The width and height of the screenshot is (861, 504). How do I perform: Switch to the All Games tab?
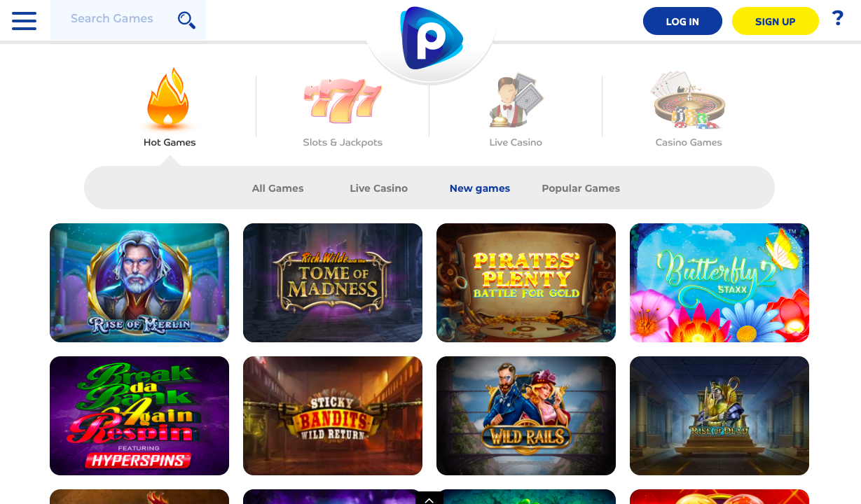pyautogui.click(x=277, y=188)
